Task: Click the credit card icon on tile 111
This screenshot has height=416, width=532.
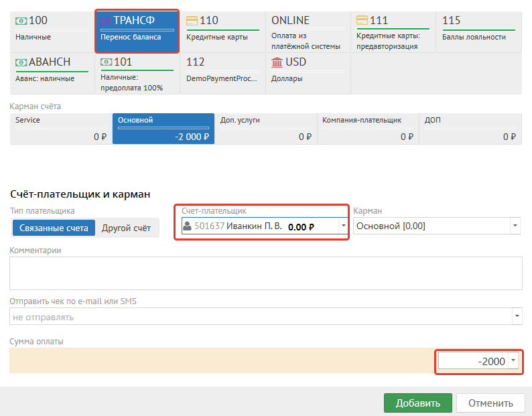Action: coord(362,21)
